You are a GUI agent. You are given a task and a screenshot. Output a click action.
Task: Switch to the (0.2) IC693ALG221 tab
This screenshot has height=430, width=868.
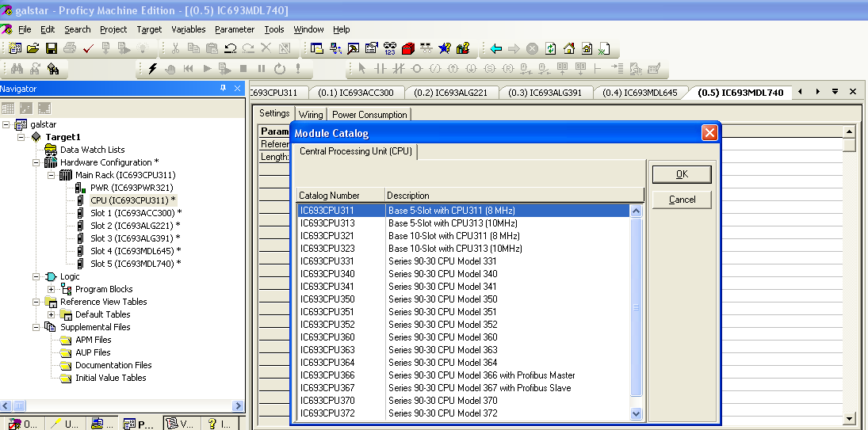click(450, 93)
